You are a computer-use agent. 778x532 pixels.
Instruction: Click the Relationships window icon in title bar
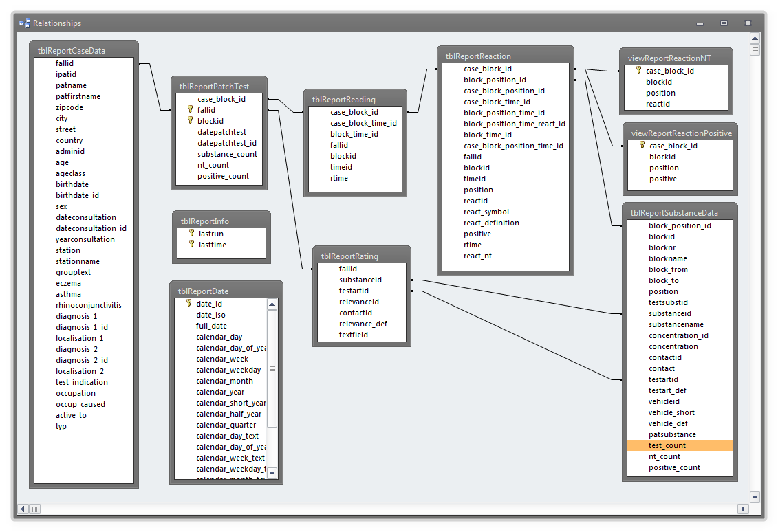click(24, 23)
